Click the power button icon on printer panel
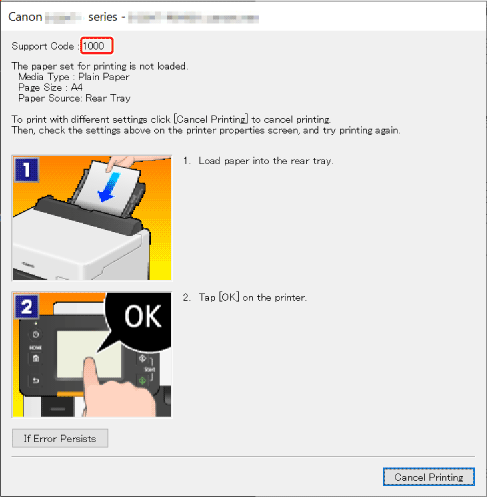The width and height of the screenshot is (487, 497). pos(36,334)
